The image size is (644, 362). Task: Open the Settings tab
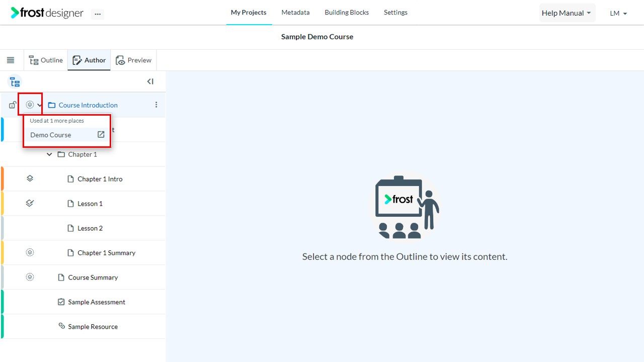[x=395, y=13]
